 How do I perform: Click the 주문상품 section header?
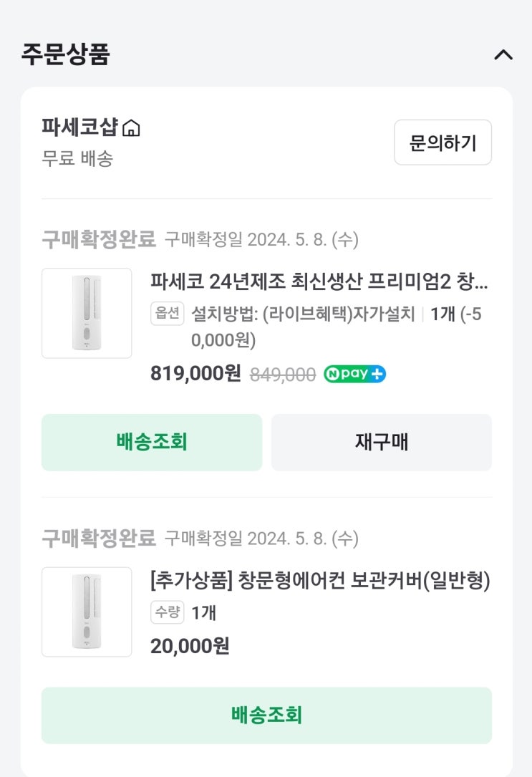(x=65, y=55)
